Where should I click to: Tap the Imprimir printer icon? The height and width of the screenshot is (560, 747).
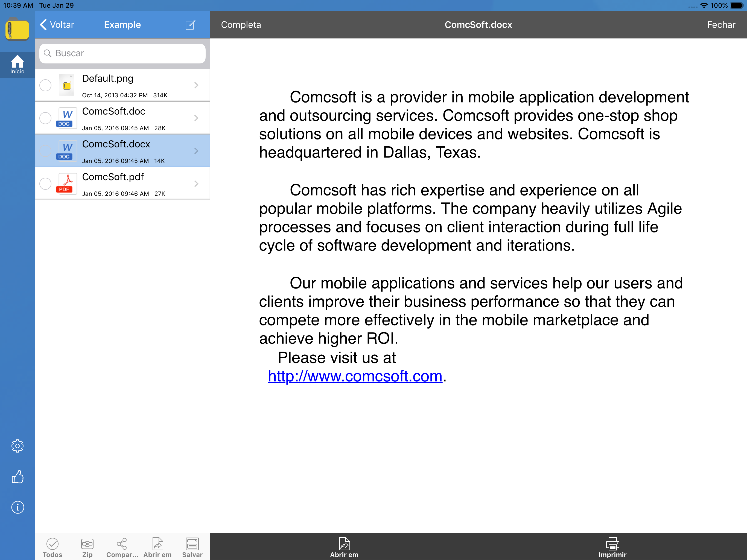click(612, 547)
